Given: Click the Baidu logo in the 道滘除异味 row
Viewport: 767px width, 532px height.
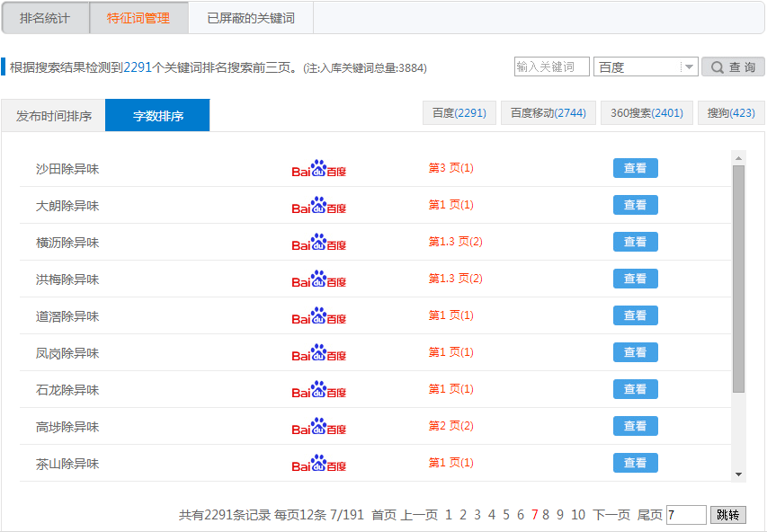Looking at the screenshot, I should point(318,316).
